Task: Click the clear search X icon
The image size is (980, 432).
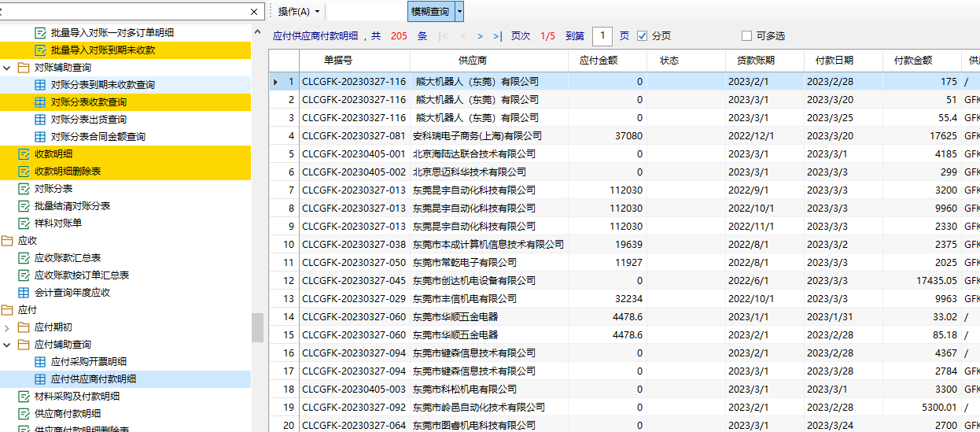Action: point(254,12)
